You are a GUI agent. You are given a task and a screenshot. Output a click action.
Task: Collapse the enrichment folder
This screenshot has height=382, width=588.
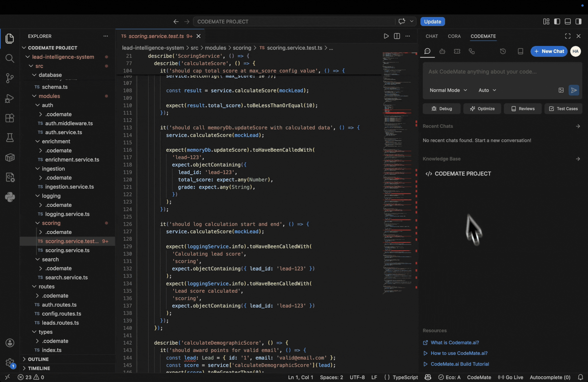coord(56,141)
